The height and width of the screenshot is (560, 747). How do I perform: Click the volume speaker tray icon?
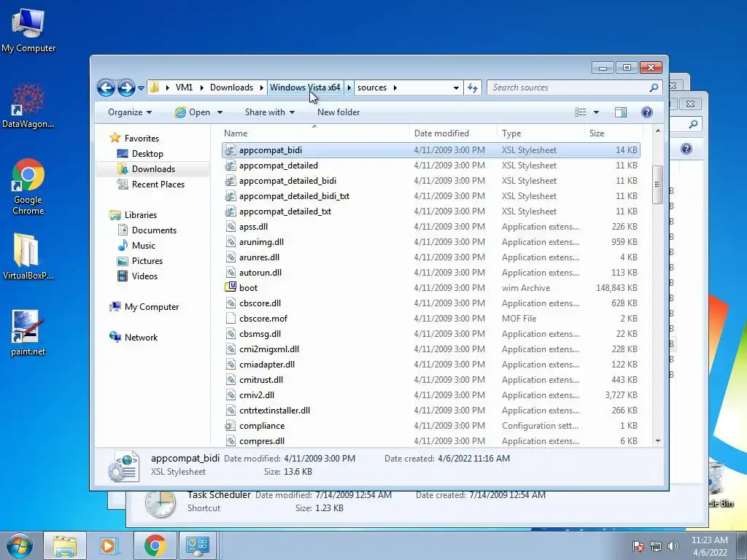673,546
